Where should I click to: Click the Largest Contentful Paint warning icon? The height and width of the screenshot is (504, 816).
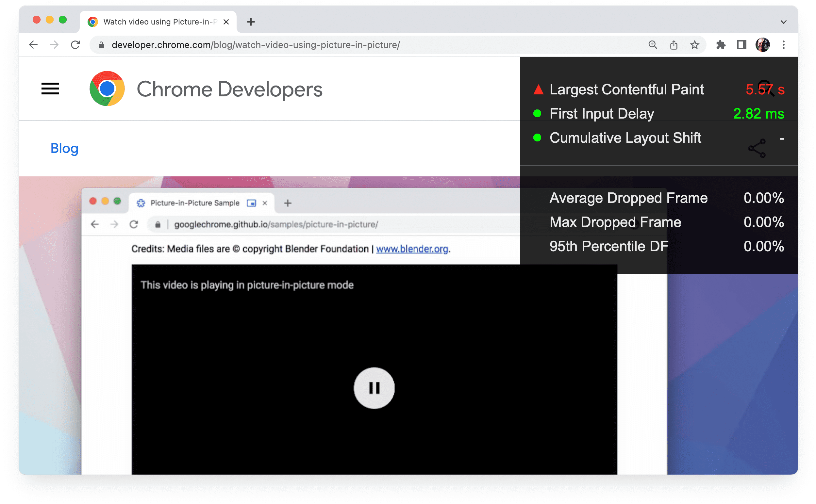point(536,89)
